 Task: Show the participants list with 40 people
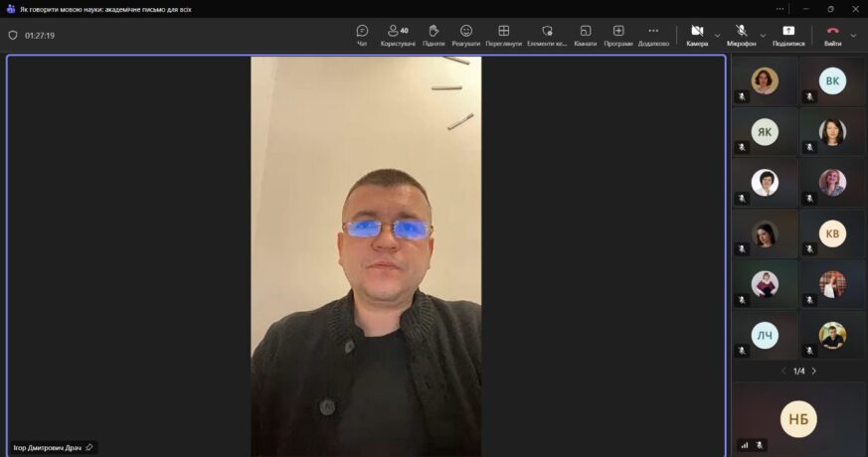[x=398, y=35]
